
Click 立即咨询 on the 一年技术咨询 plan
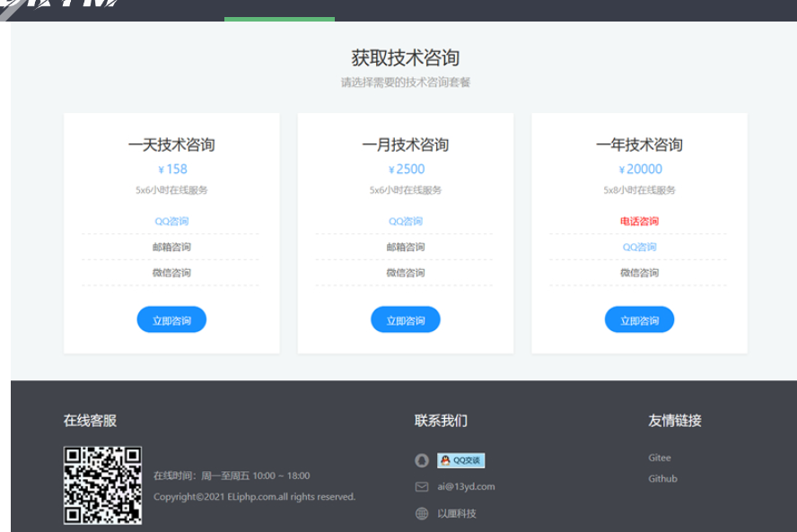[639, 319]
